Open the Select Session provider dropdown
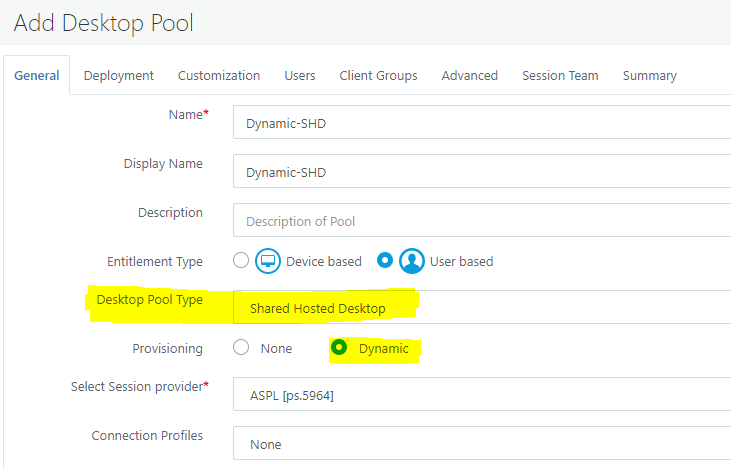Image resolution: width=731 pixels, height=469 pixels. (x=482, y=394)
